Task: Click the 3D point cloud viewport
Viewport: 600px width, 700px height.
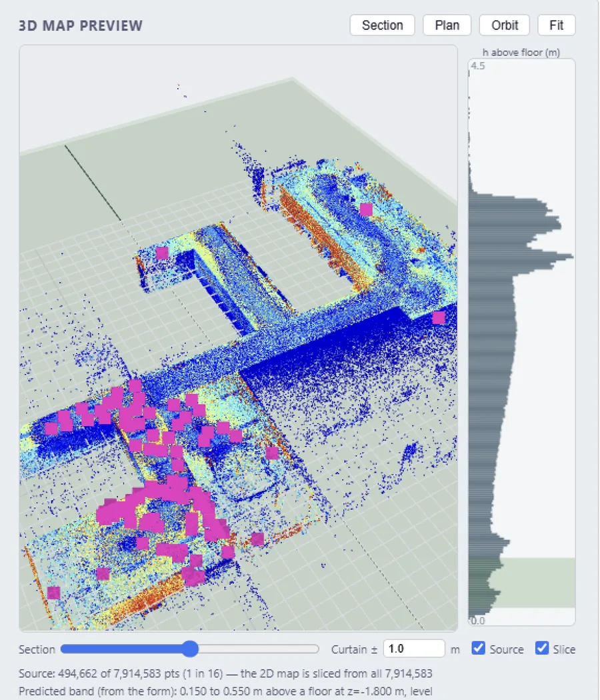Action: point(239,338)
